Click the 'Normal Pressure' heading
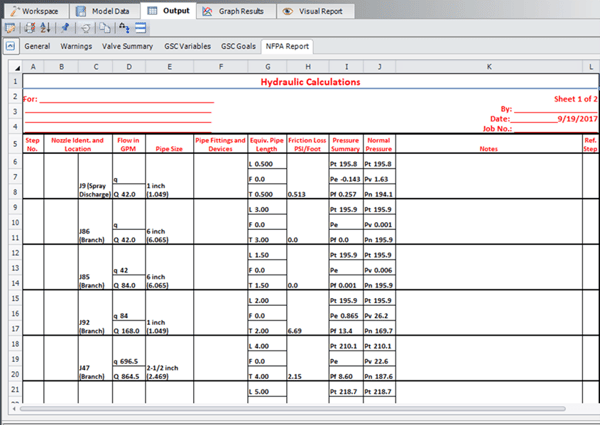This screenshot has width=600, height=425. tap(379, 144)
